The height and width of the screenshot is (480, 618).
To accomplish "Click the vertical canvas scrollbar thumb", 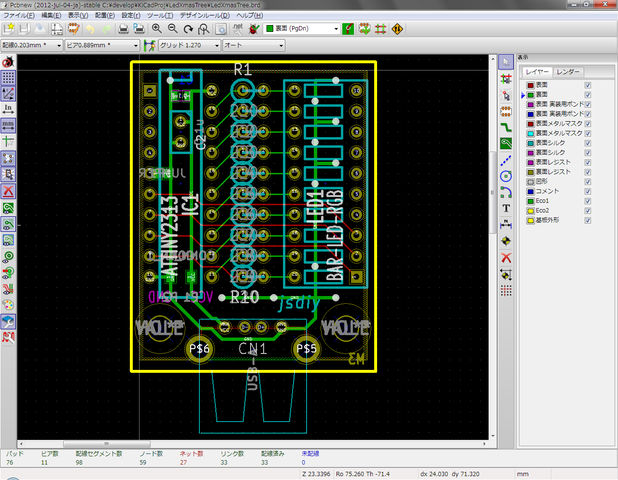I will (493, 192).
